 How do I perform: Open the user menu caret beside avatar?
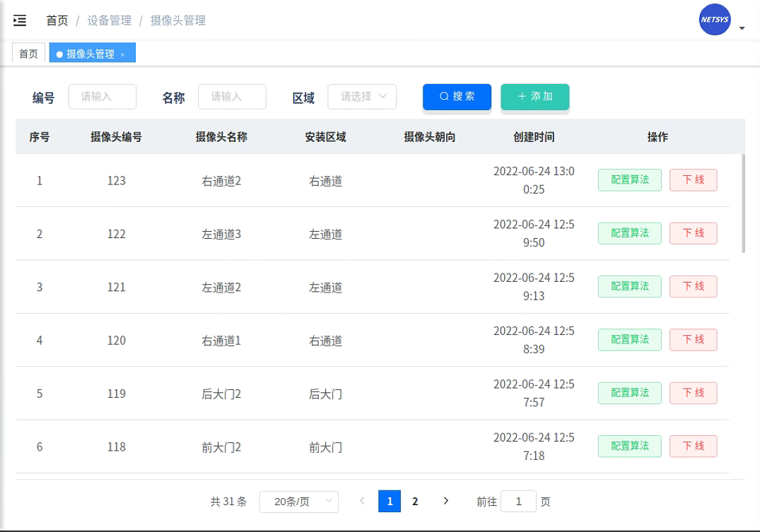pyautogui.click(x=742, y=28)
